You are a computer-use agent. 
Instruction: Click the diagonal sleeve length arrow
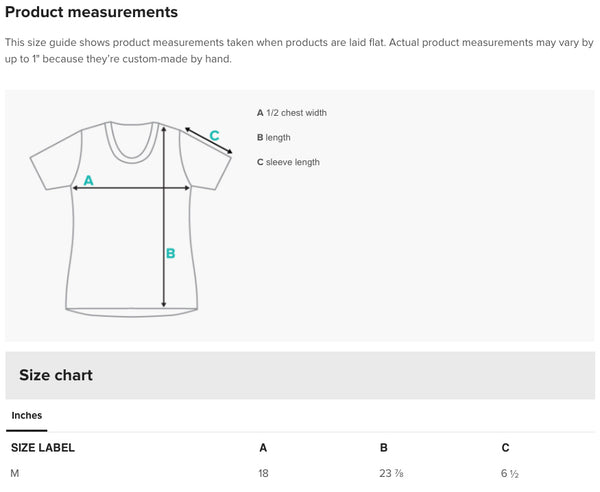(x=208, y=140)
